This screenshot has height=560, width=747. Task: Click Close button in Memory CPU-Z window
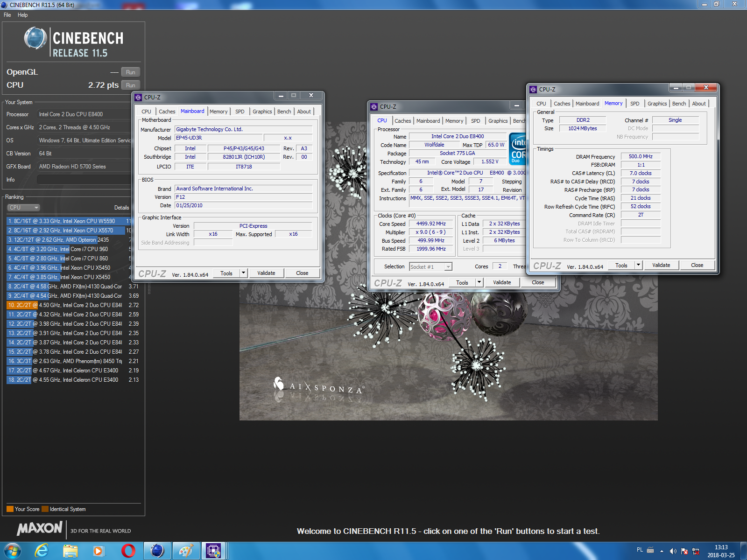697,266
